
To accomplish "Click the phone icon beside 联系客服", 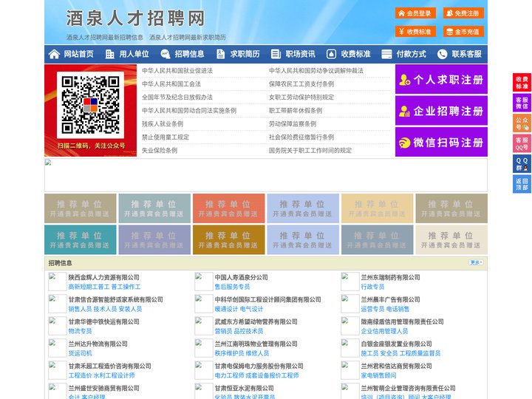I will coord(442,54).
